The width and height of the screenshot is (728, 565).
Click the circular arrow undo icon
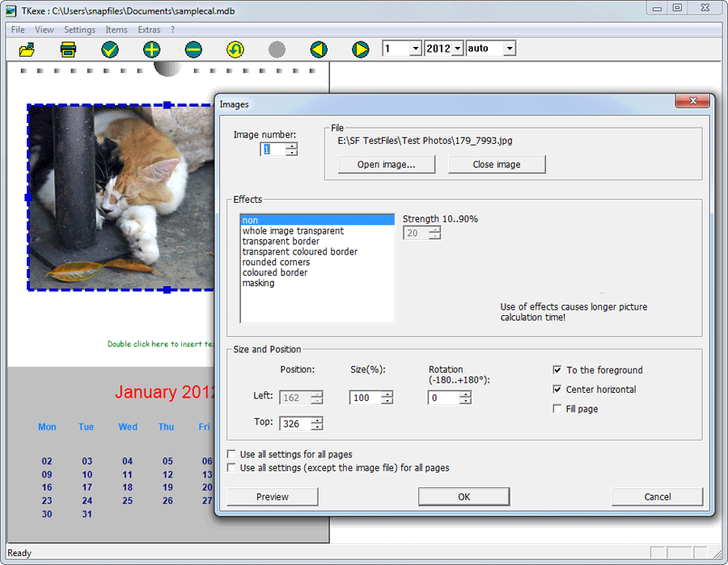[x=235, y=49]
